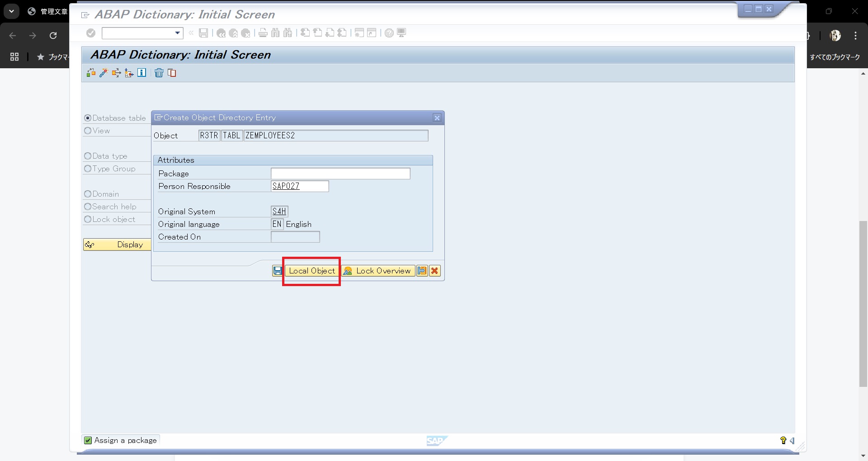Click the browser page vertical scrollbar
Image resolution: width=868 pixels, height=461 pixels.
[863, 303]
